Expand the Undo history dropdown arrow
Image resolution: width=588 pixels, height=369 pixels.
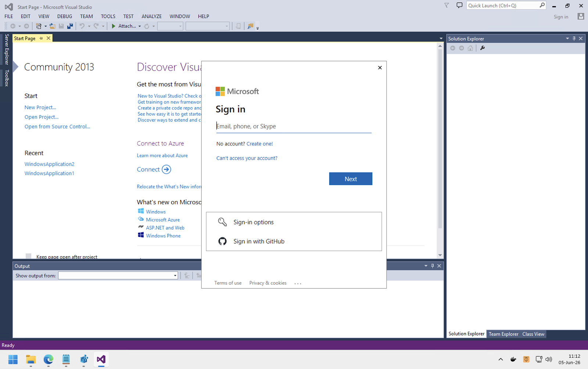[x=89, y=26]
